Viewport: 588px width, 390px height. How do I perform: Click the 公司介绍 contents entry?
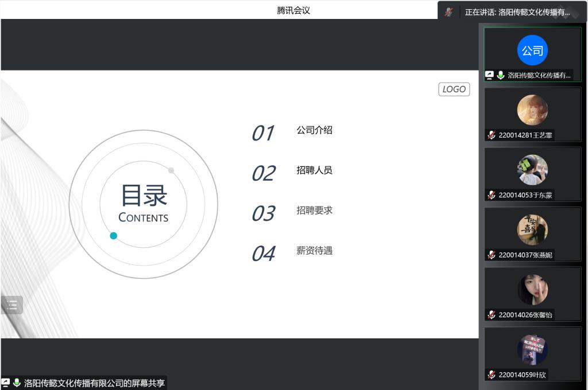click(314, 130)
